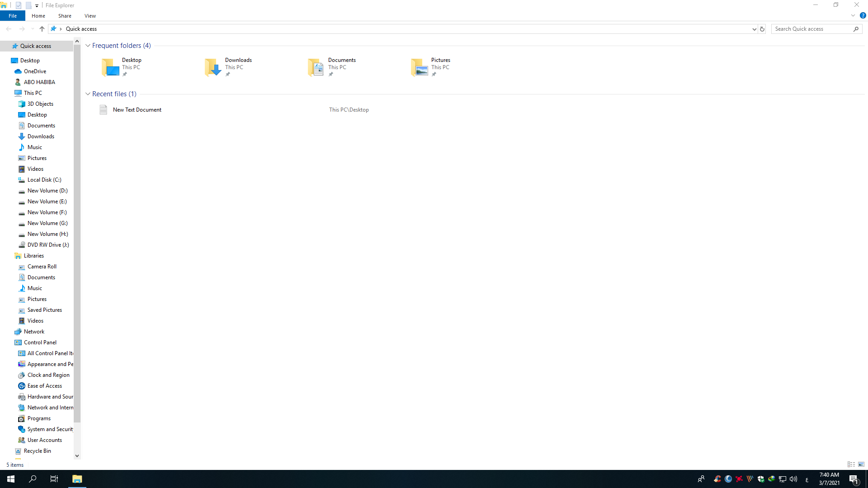The height and width of the screenshot is (488, 868).
Task: Open Task View on taskbar
Action: click(x=54, y=479)
